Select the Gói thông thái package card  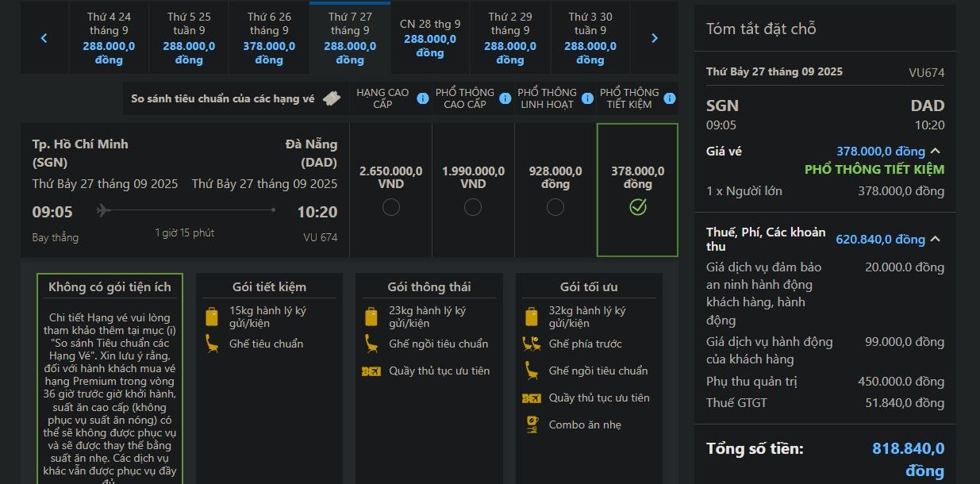tap(429, 373)
